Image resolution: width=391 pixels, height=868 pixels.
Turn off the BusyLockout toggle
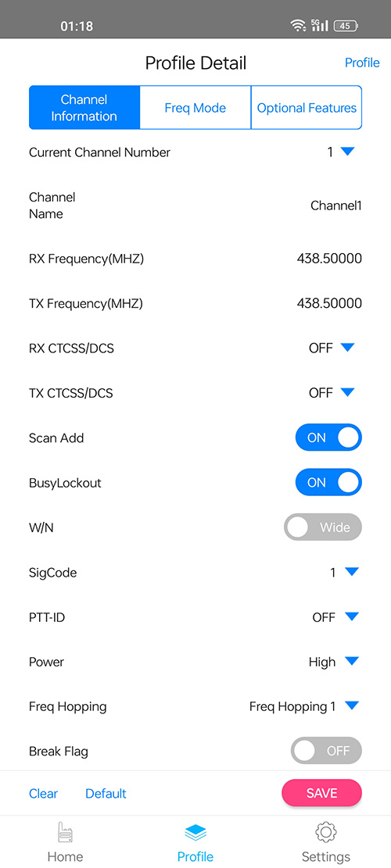(328, 482)
